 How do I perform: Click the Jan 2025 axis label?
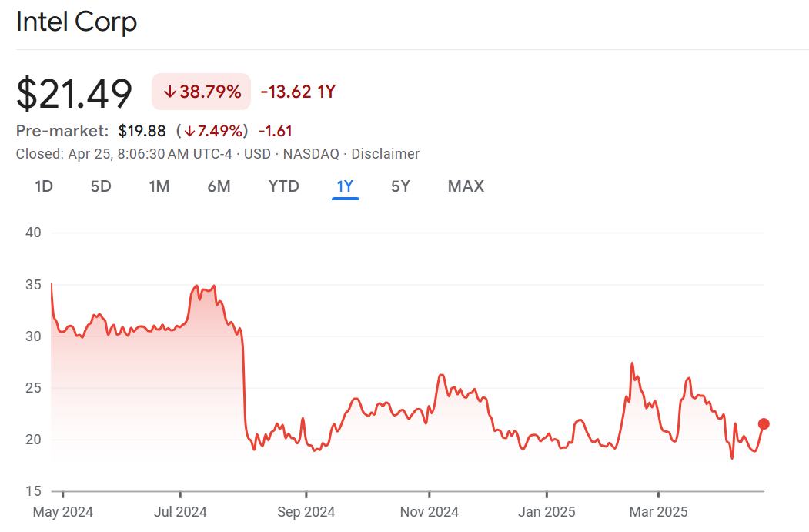(x=547, y=512)
